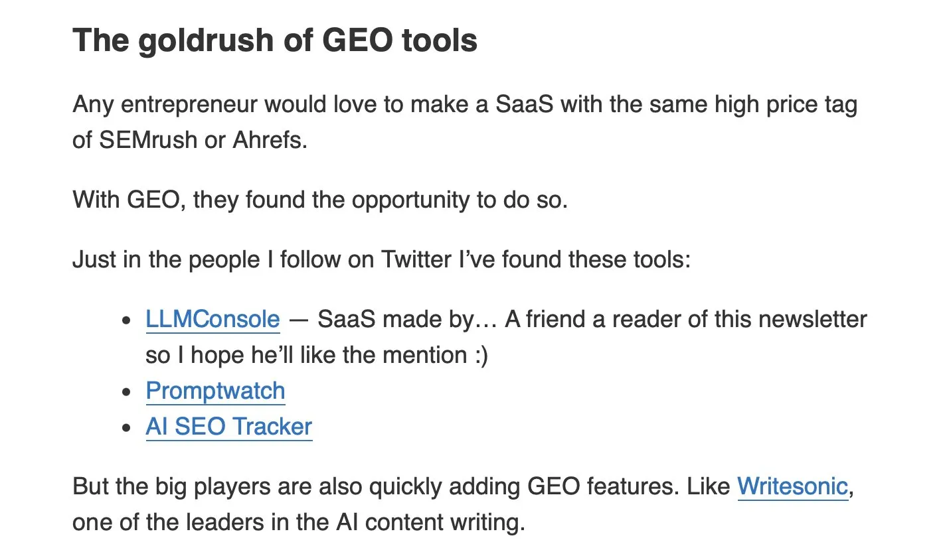
Task: Open the LLMConsole link
Action: pyautogui.click(x=213, y=319)
